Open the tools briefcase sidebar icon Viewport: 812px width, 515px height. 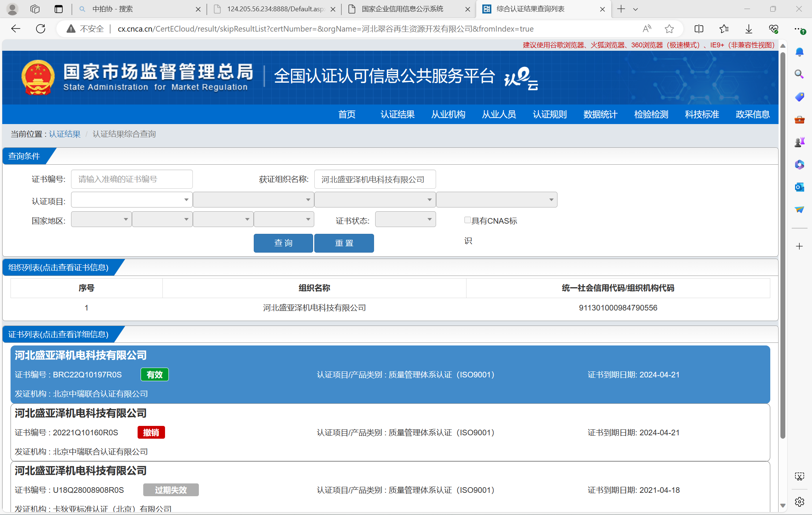pyautogui.click(x=800, y=120)
